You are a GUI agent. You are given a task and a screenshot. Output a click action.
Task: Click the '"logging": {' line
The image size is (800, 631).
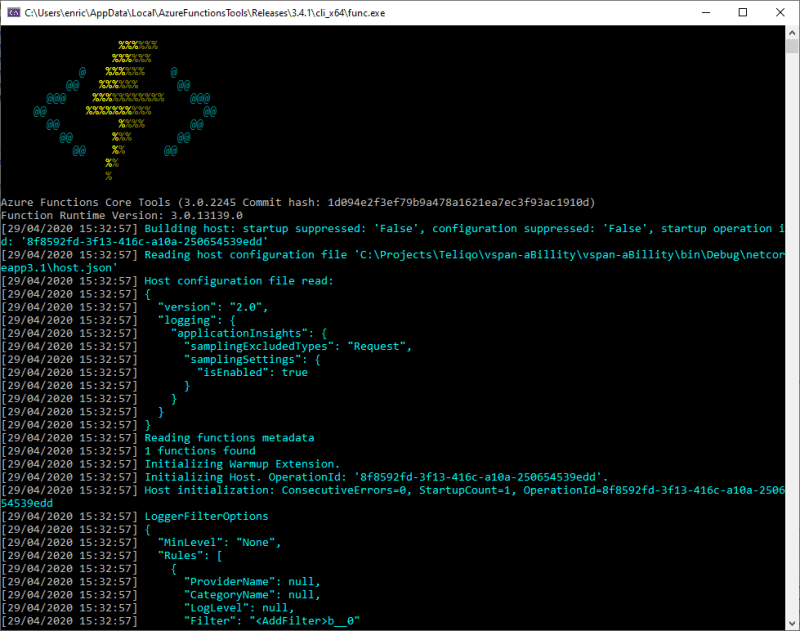tap(118, 320)
